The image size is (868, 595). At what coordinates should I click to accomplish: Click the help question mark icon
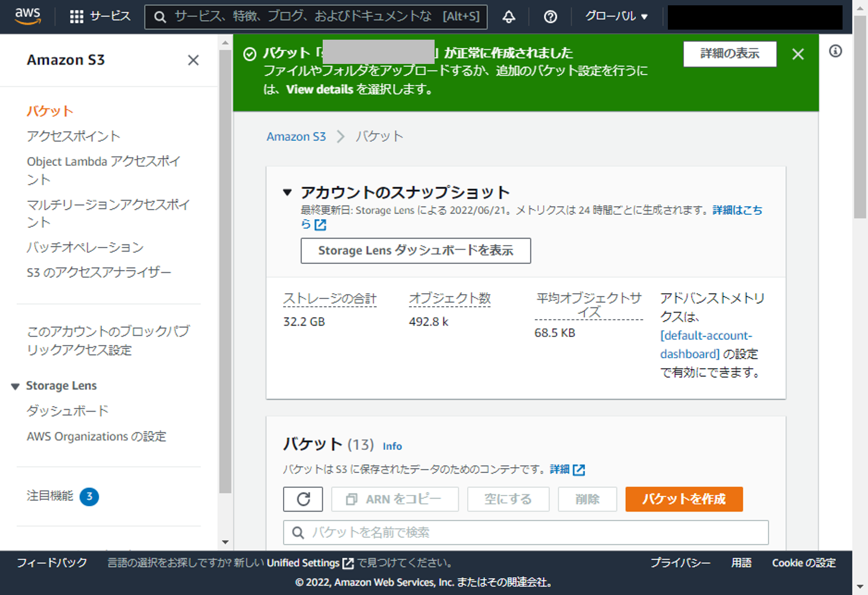(550, 17)
